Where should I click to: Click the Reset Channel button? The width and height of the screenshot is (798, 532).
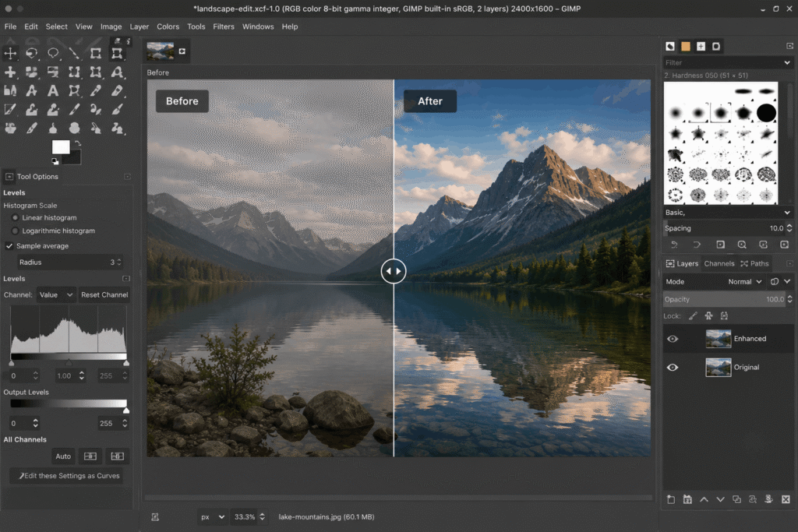coord(104,294)
